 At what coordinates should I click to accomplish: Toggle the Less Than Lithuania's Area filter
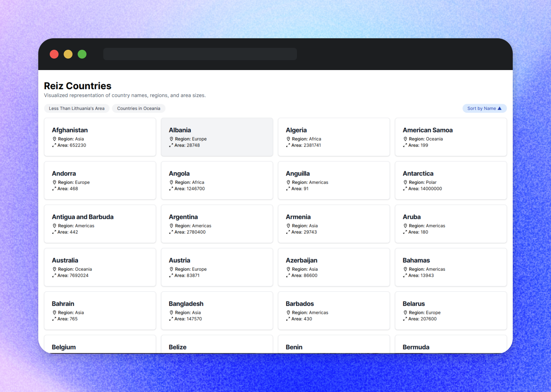coord(77,108)
